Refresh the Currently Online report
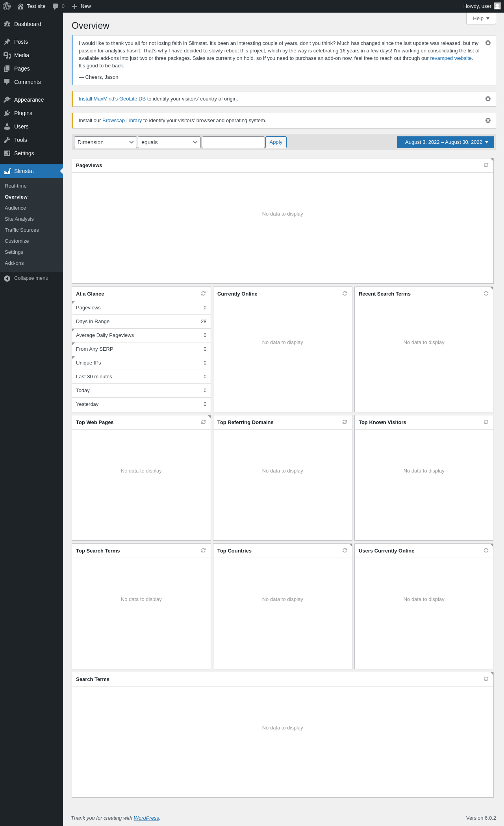The width and height of the screenshot is (504, 826). point(345,294)
